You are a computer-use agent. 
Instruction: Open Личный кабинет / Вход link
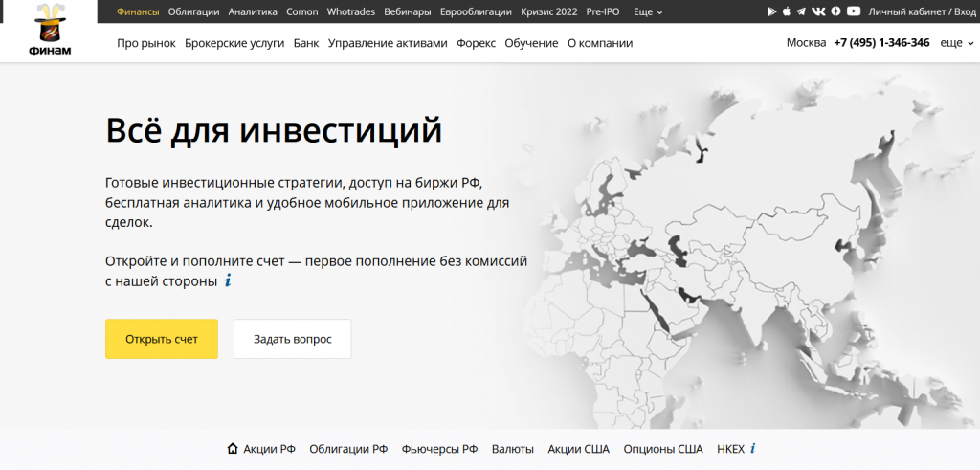pos(922,12)
